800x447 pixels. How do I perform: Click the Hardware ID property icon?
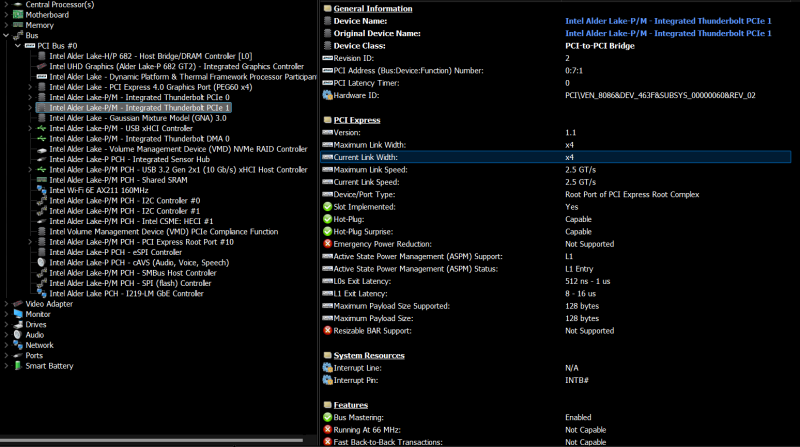point(328,95)
